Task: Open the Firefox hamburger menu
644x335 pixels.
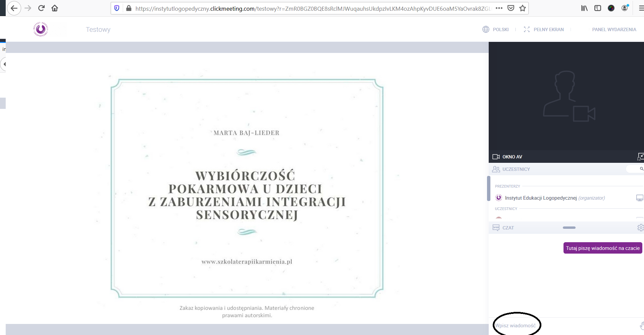Action: point(641,8)
